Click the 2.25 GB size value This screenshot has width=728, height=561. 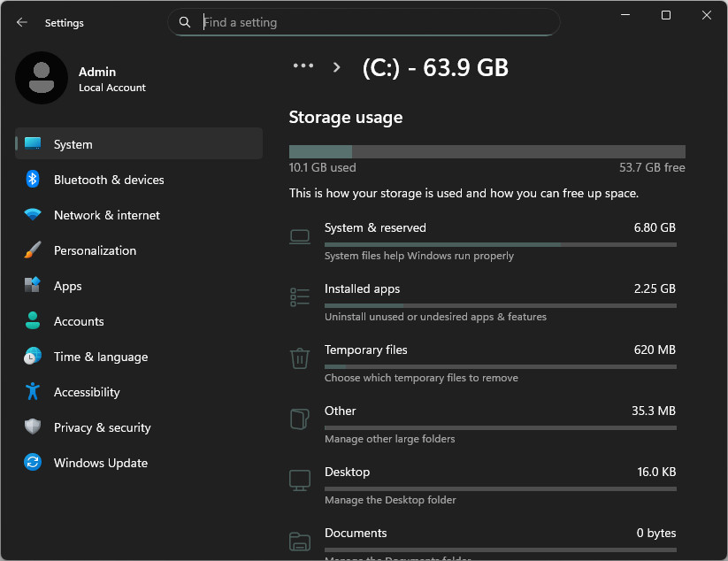pyautogui.click(x=655, y=288)
